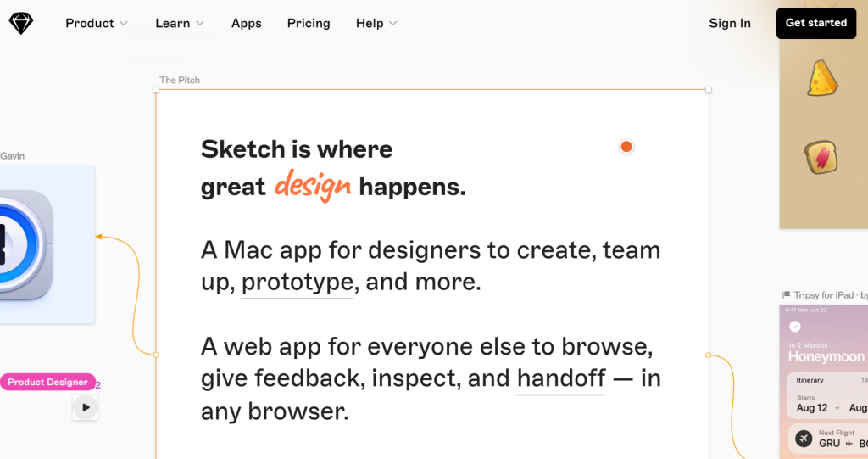Click the airplane icon beside Next Flight
The width and height of the screenshot is (868, 459).
(x=802, y=439)
